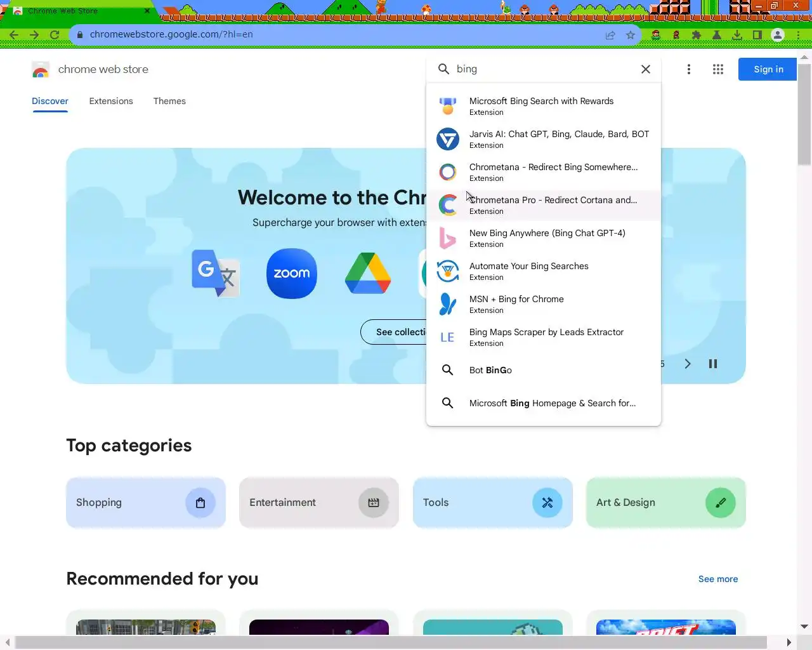This screenshot has height=650, width=812.
Task: Click the vertical scrollbar thumb
Action: (804, 114)
